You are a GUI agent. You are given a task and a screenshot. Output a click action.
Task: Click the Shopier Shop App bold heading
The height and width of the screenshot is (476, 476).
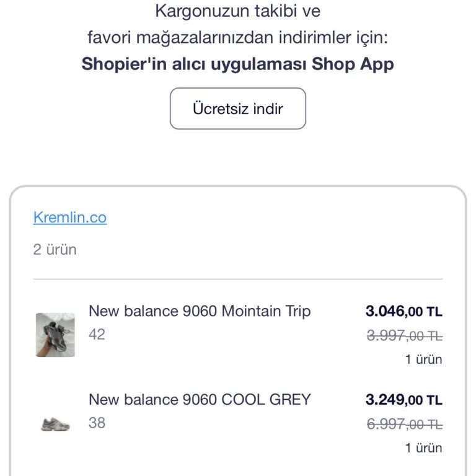(238, 64)
